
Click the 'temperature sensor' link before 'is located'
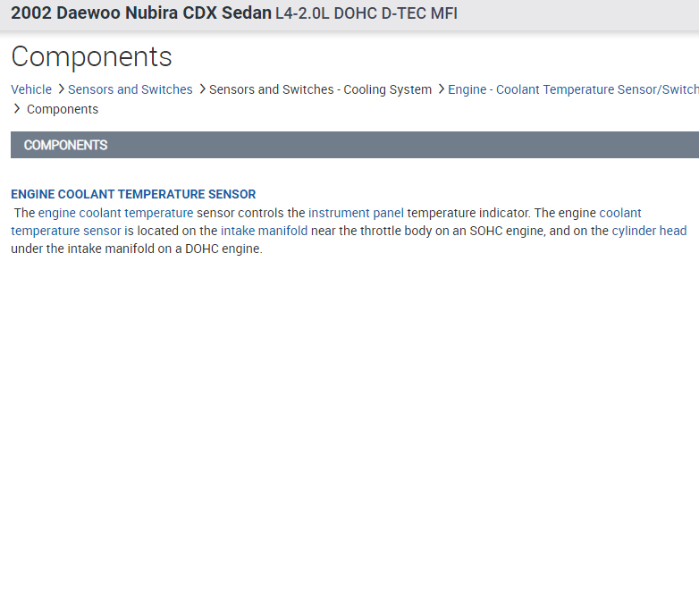[x=65, y=231]
